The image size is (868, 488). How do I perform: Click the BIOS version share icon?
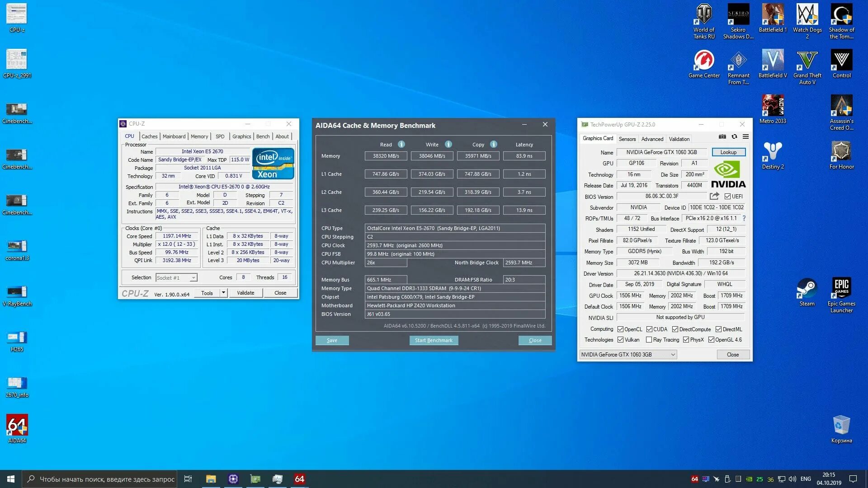point(714,196)
